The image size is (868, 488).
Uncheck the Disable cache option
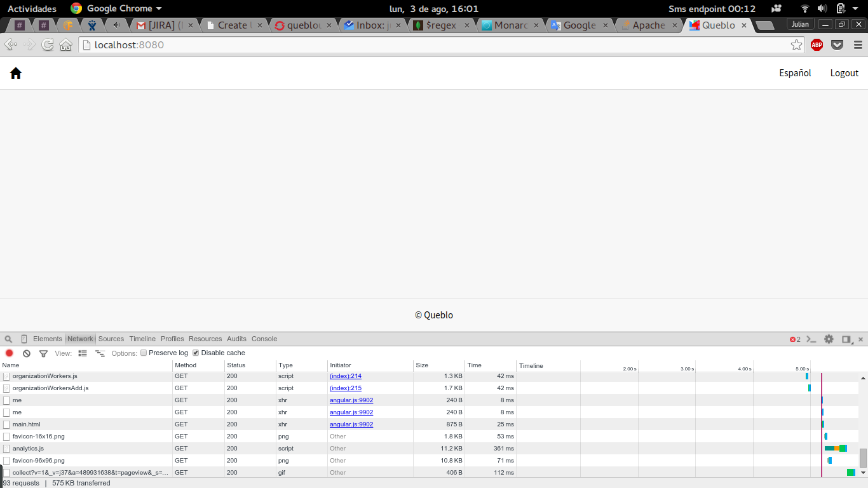click(x=196, y=353)
